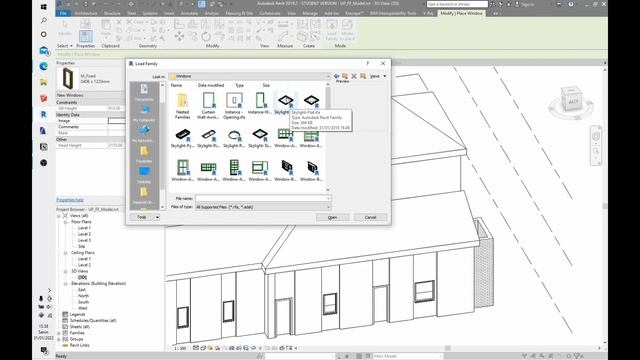The height and width of the screenshot is (360, 640).
Task: Expand the Families tree node
Action: pyautogui.click(x=59, y=333)
